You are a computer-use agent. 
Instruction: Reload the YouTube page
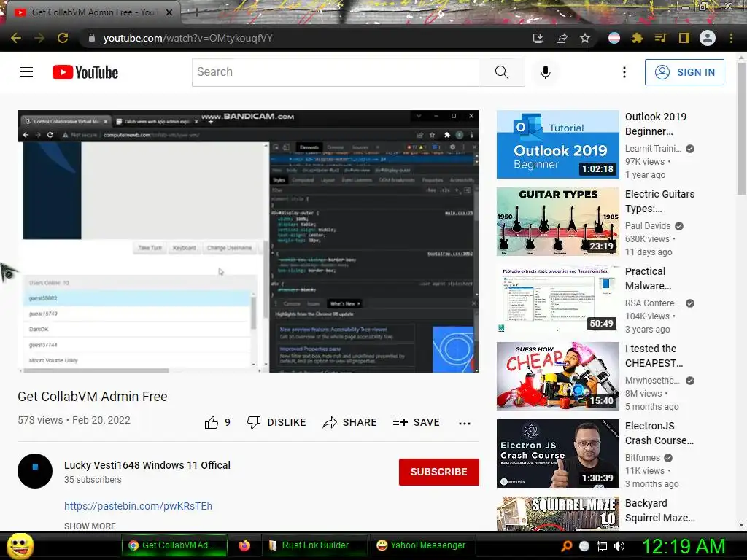click(63, 38)
